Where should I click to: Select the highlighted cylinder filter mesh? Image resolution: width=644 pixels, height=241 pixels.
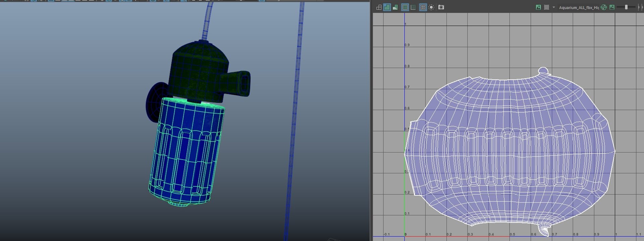186,151
